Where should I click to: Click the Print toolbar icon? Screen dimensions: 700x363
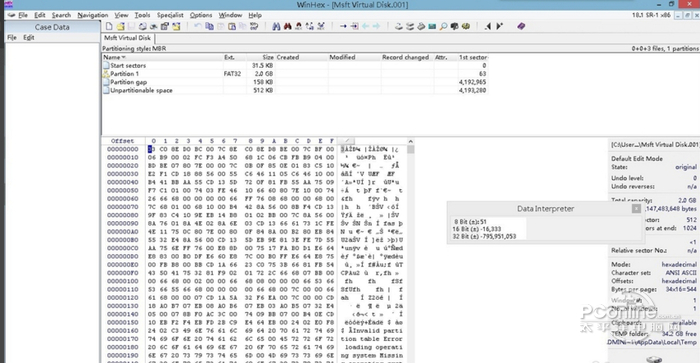(143, 26)
